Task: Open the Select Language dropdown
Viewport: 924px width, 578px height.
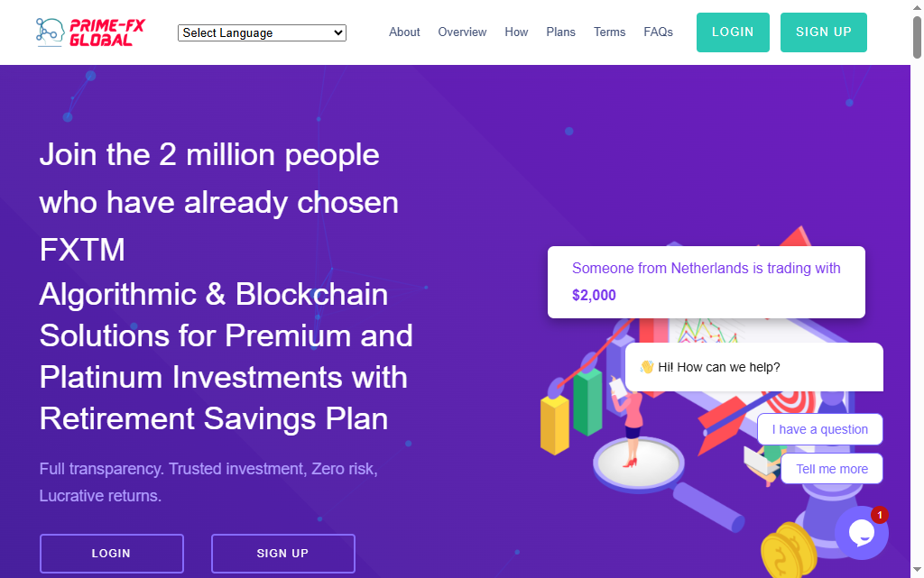Action: [x=262, y=32]
